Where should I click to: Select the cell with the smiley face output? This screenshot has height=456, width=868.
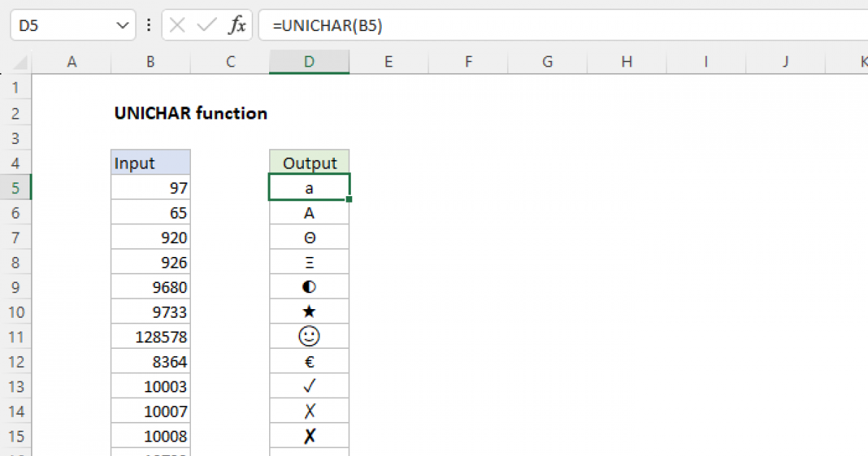[309, 336]
